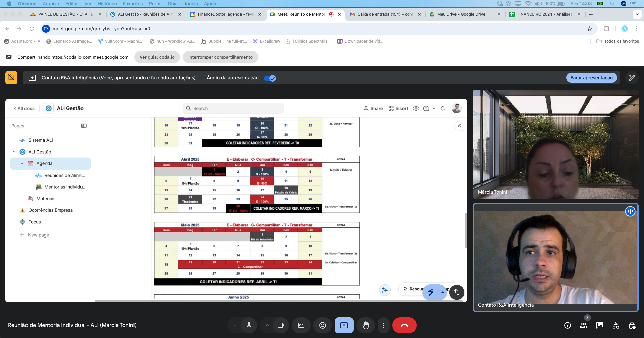Expand the camera video settings arrow
The height and width of the screenshot is (338, 644).
coord(267,325)
